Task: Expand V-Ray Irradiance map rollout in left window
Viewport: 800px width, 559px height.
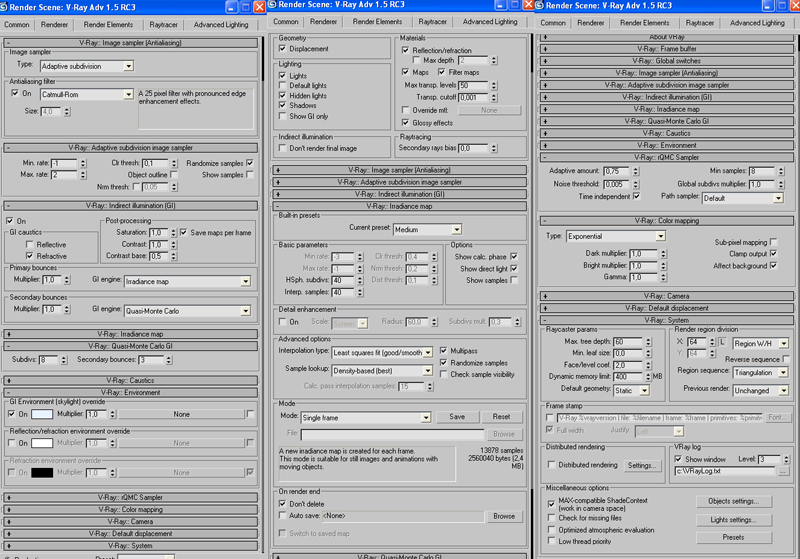Action: (131, 334)
